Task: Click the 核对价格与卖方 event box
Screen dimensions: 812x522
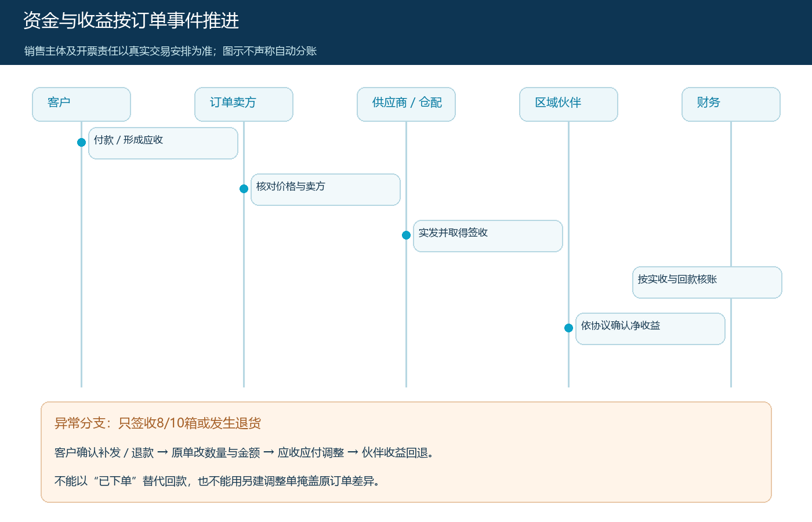Action: coord(325,190)
